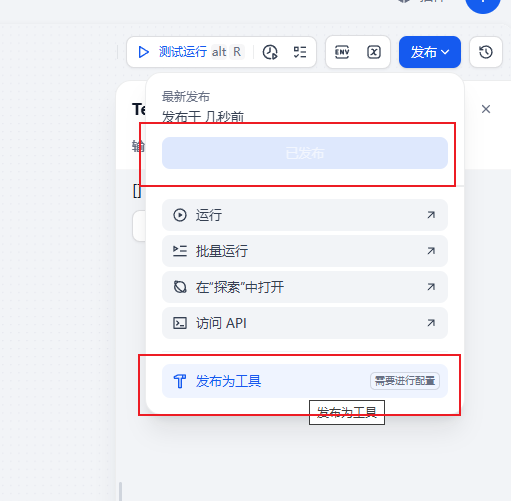
Task: Click the hammer icon of 发布为工具
Action: (x=180, y=381)
